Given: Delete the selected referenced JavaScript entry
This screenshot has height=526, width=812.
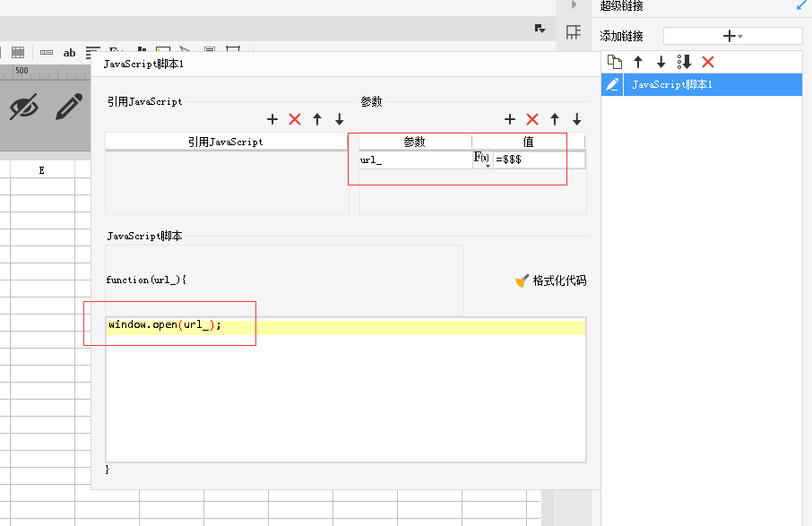Looking at the screenshot, I should 295,119.
